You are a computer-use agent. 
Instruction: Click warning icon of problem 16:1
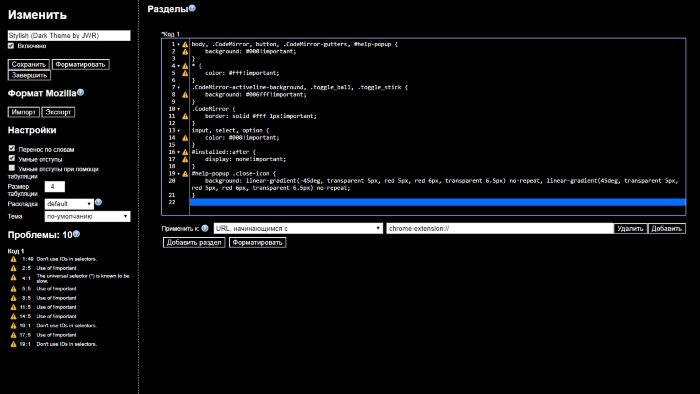[13, 326]
